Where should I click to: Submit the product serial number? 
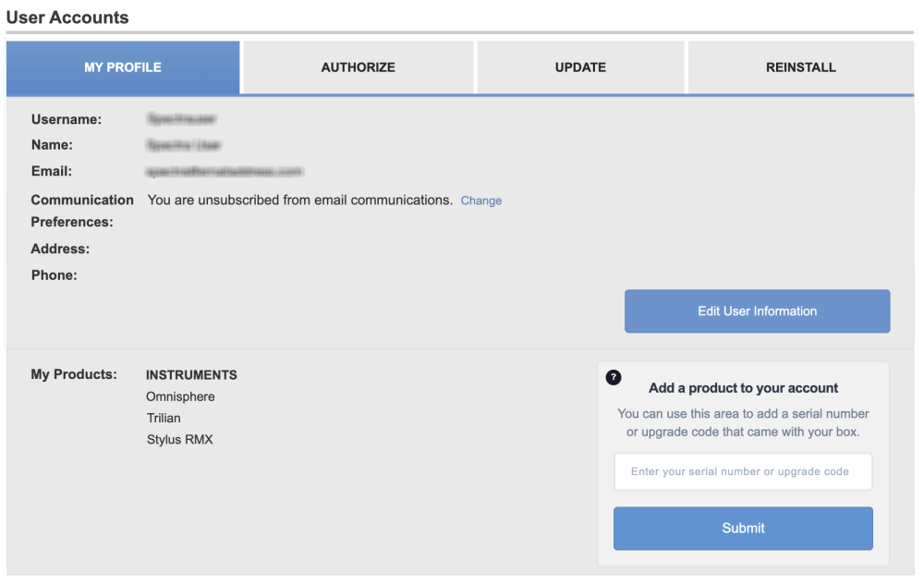click(x=743, y=529)
